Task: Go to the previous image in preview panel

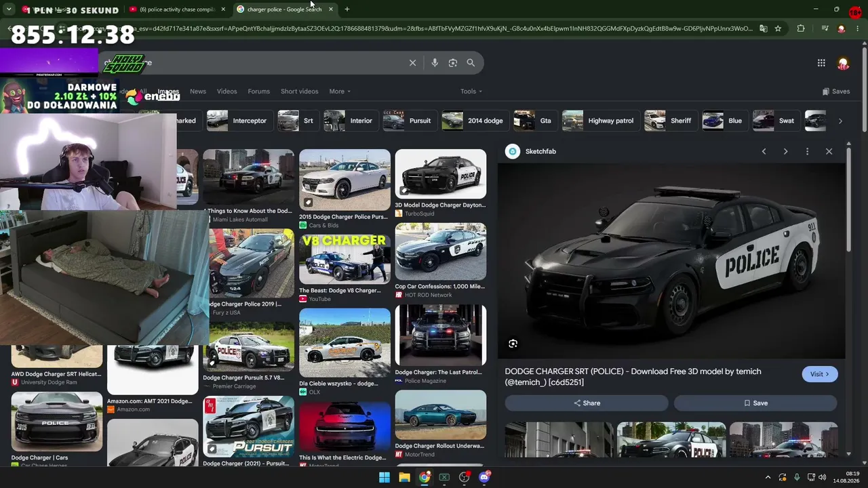Action: [764, 151]
